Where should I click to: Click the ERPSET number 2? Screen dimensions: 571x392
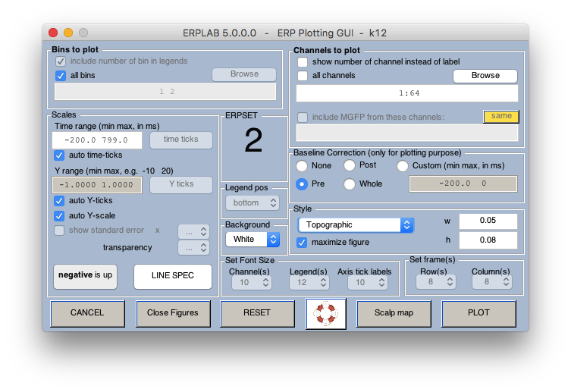tap(254, 140)
